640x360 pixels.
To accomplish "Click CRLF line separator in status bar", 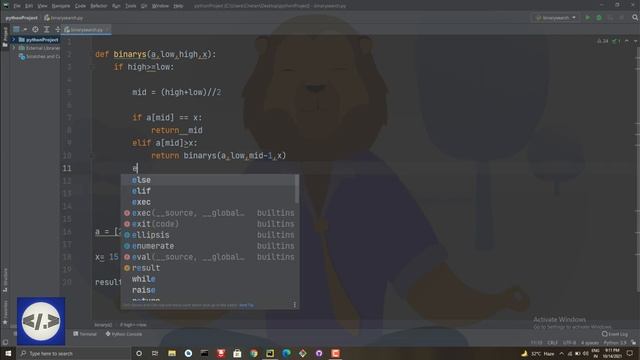I will (x=552, y=343).
